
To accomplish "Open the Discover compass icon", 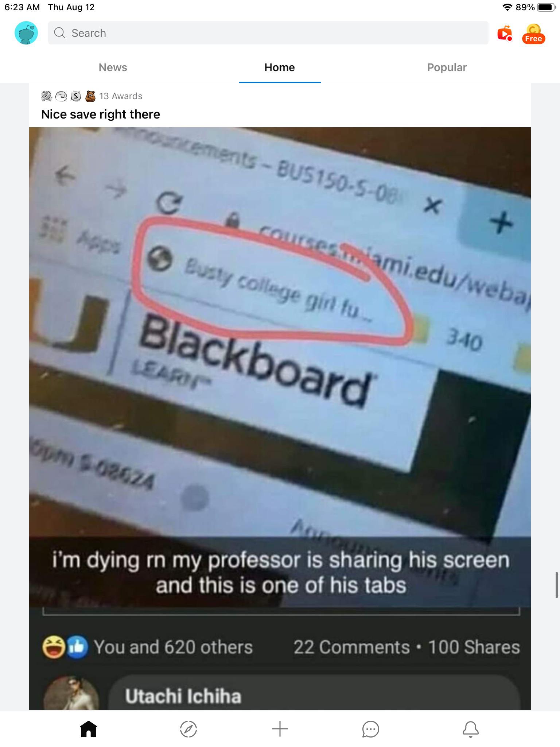I will point(188,729).
